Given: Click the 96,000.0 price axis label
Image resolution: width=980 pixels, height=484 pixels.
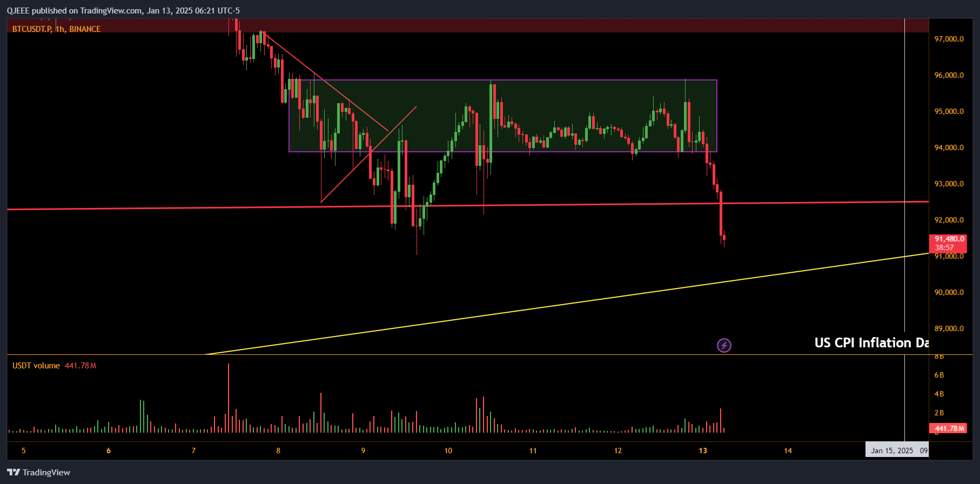Looking at the screenshot, I should point(949,75).
